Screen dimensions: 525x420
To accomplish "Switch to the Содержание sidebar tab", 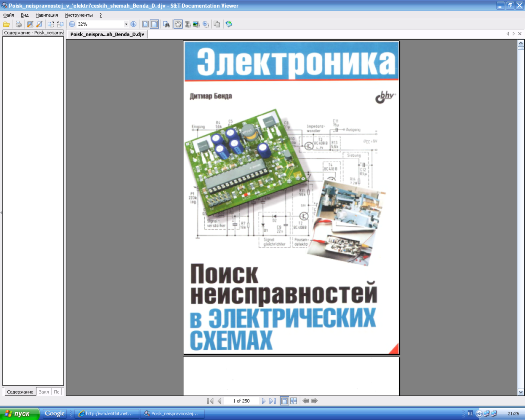I will pyautogui.click(x=20, y=392).
